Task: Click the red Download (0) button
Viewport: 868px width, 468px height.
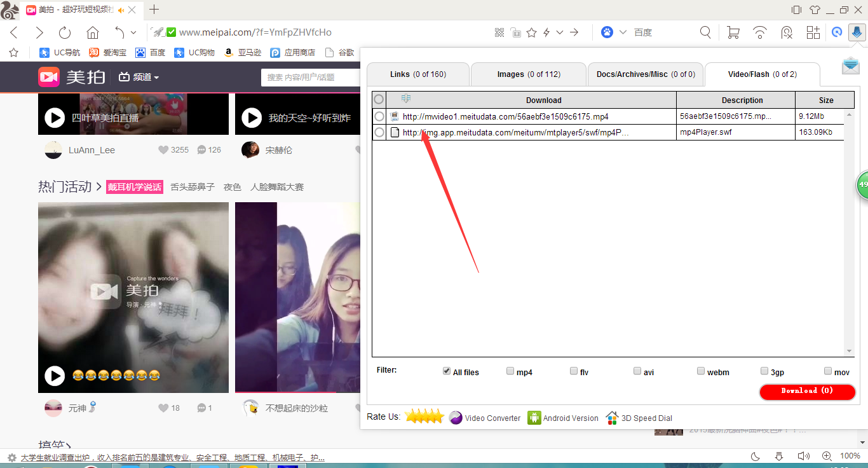Action: point(807,392)
